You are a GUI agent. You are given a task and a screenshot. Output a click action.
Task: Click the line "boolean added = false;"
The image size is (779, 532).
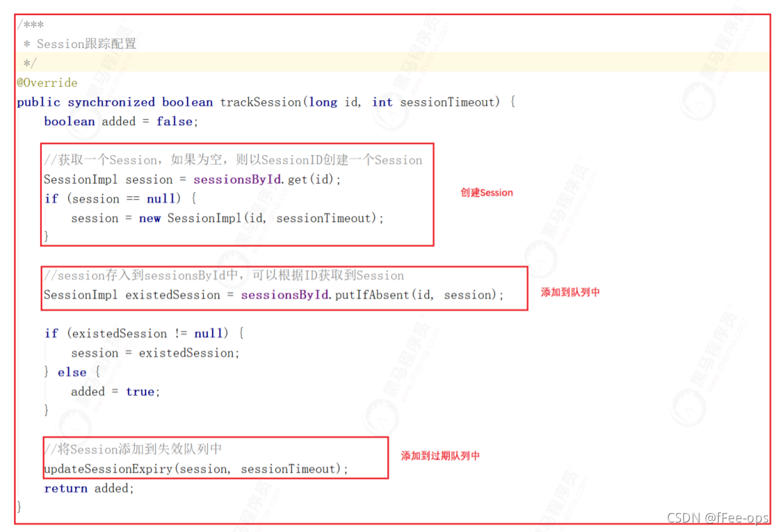[x=120, y=122]
